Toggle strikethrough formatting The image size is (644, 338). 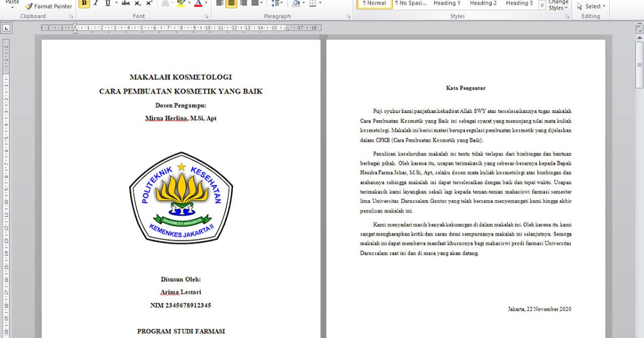[126, 3]
